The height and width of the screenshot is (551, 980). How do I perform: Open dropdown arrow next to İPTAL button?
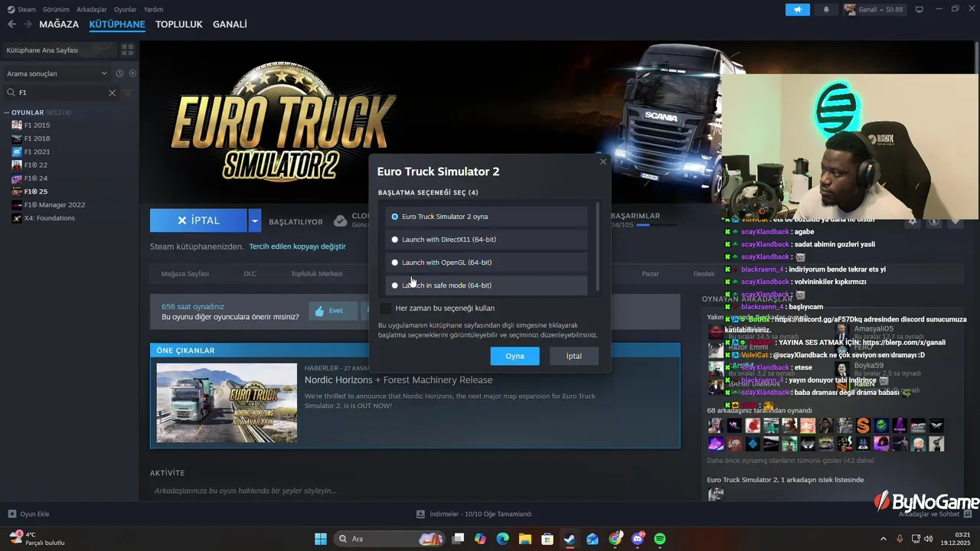(x=255, y=220)
